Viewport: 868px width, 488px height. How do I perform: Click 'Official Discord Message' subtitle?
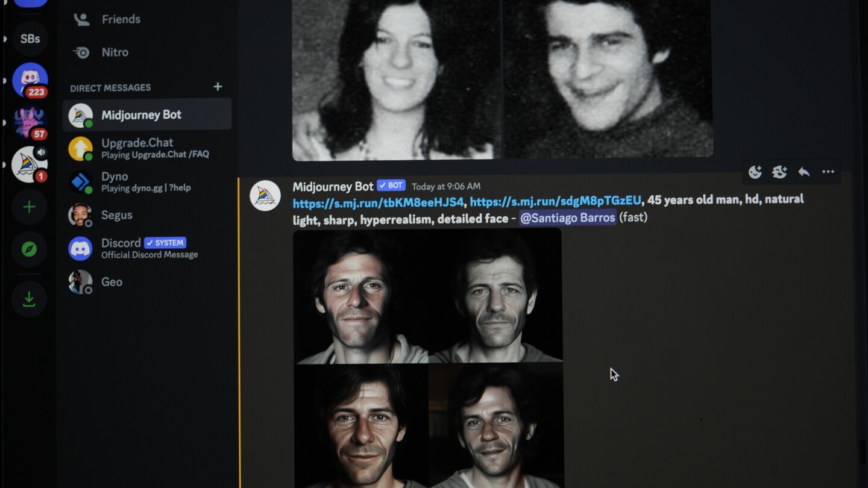pyautogui.click(x=149, y=255)
